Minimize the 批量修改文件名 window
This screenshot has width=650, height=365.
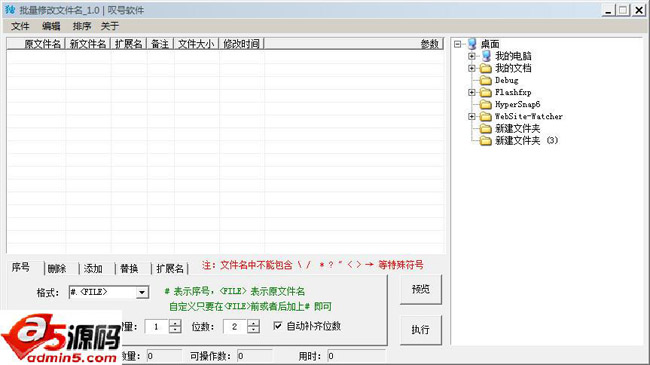click(608, 10)
